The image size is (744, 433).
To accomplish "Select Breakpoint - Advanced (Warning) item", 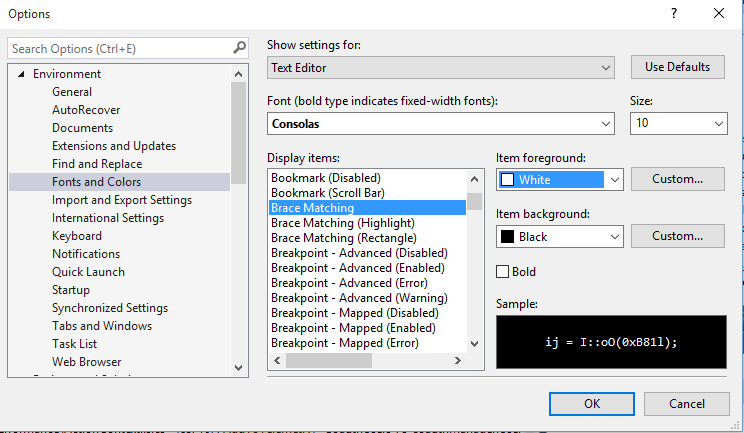I will coord(359,298).
